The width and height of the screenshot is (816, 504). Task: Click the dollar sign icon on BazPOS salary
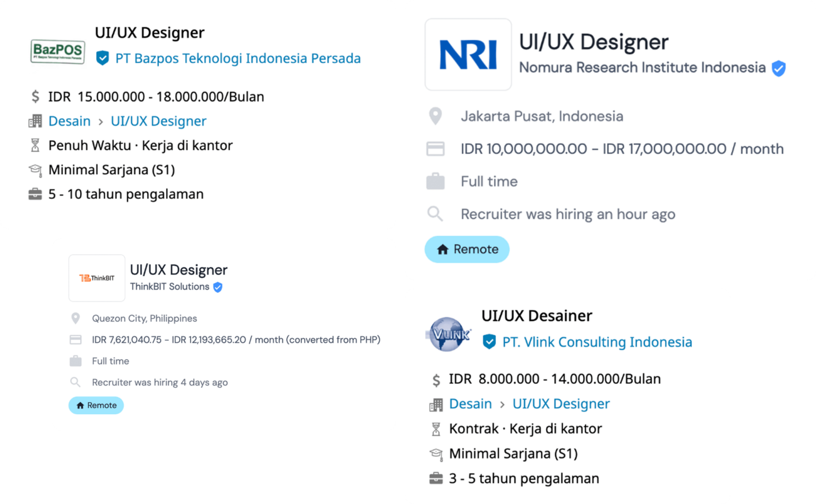(x=35, y=97)
